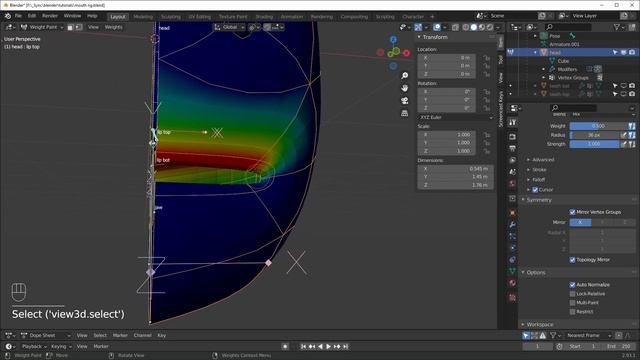Click the Only Show Errors warning triangle icon
This screenshot has width=640, height=360.
(542, 336)
